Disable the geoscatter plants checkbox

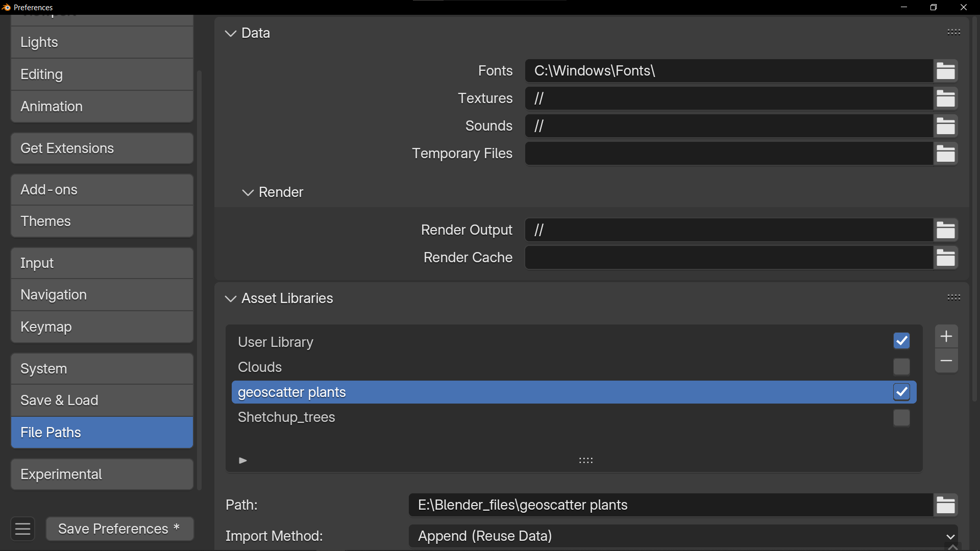902,392
